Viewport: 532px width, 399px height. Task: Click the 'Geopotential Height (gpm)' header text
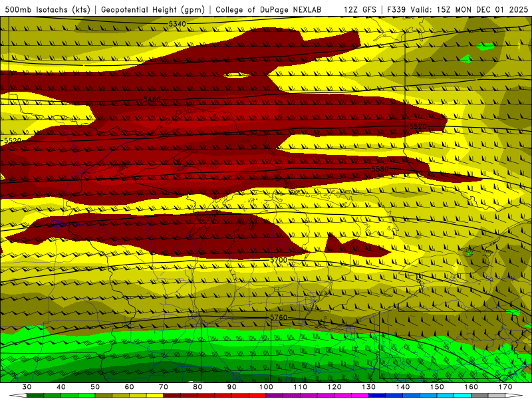[x=153, y=9]
